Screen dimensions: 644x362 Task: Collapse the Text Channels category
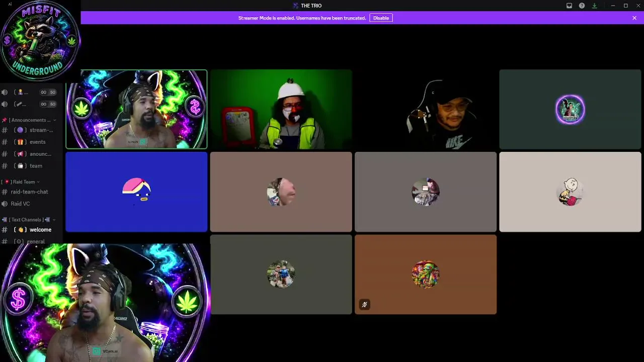click(x=29, y=220)
